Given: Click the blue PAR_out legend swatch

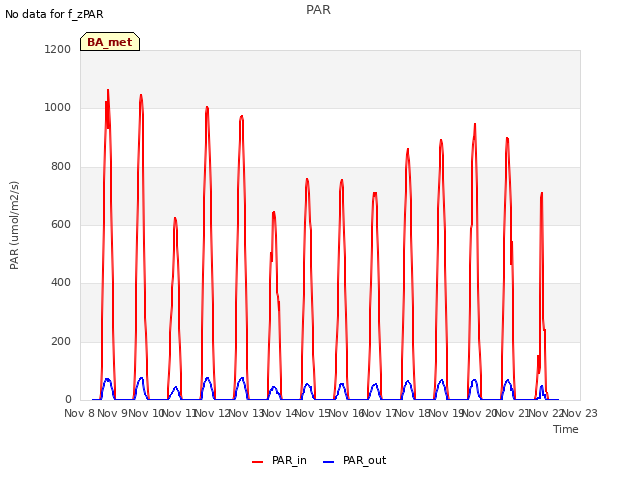Looking at the screenshot, I should (329, 462).
